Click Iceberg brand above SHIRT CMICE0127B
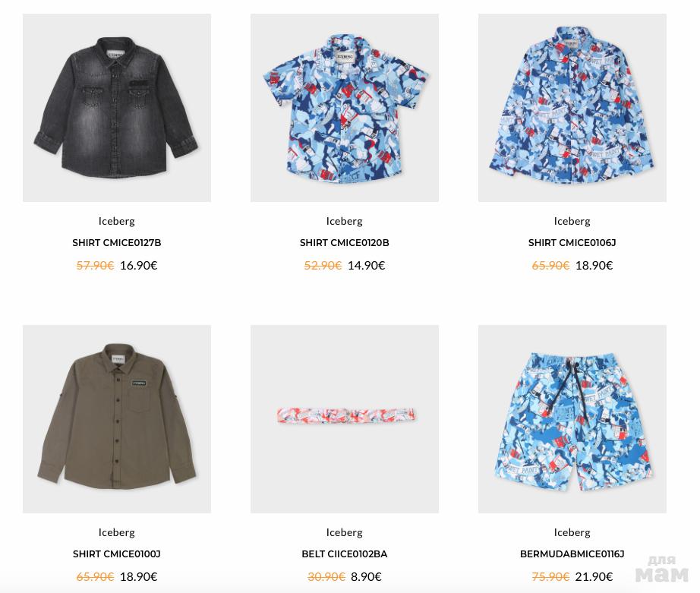The height and width of the screenshot is (593, 700). pyautogui.click(x=116, y=221)
